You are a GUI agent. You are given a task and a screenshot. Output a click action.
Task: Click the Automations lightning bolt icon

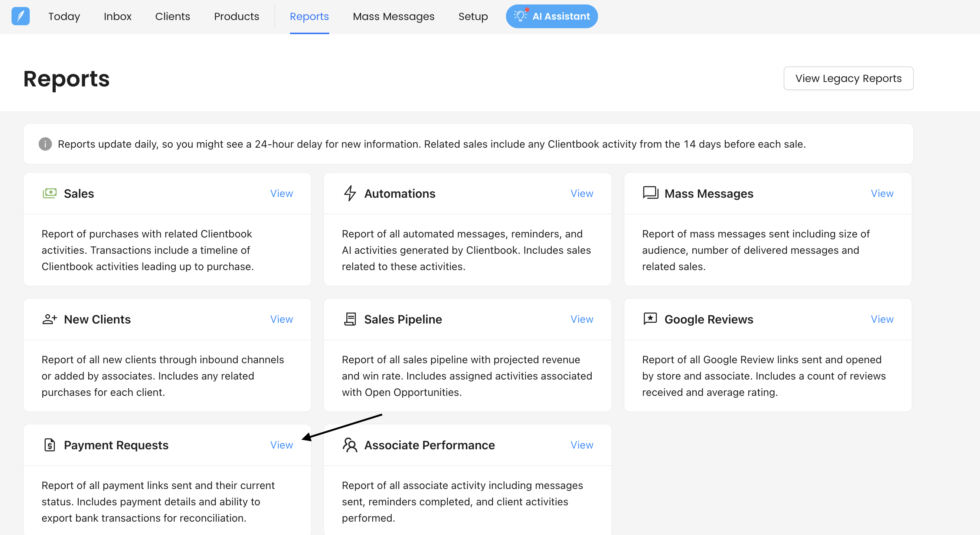[x=350, y=193]
